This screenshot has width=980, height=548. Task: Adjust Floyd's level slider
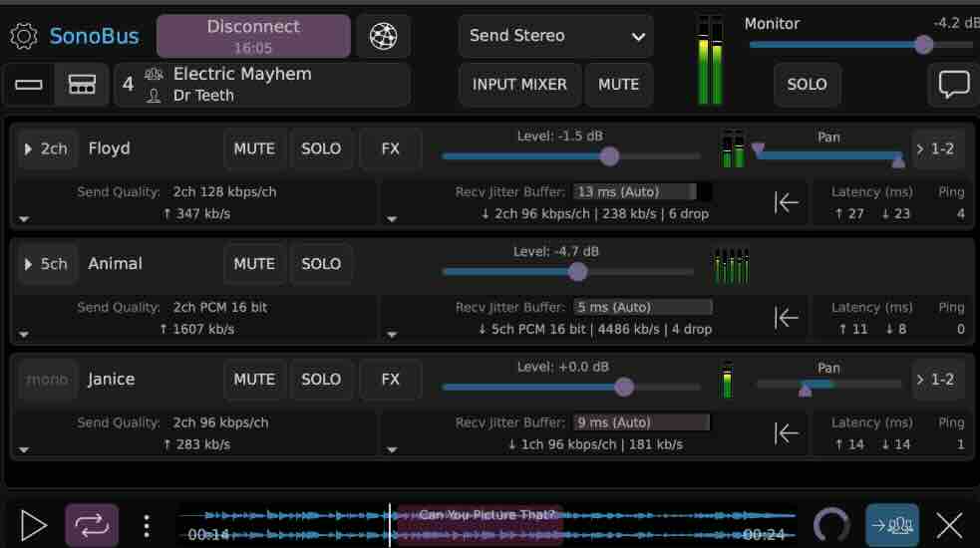click(570, 156)
